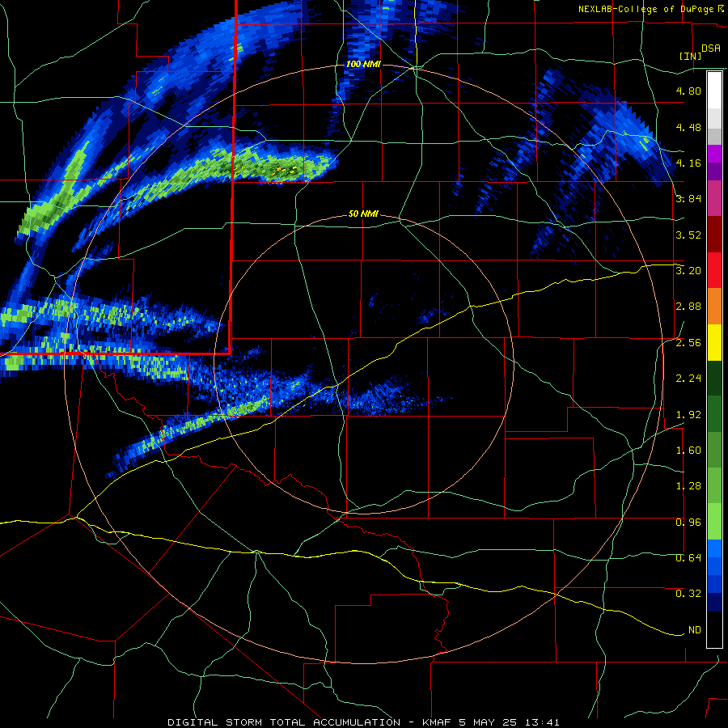Image resolution: width=728 pixels, height=728 pixels.
Task: Select the 3.52 legend value
Action: click(688, 235)
